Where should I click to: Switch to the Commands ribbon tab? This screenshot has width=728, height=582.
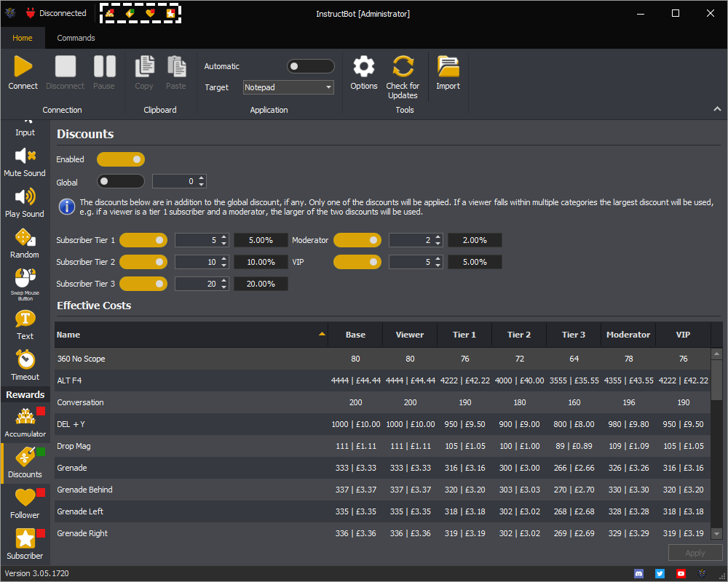coord(76,38)
